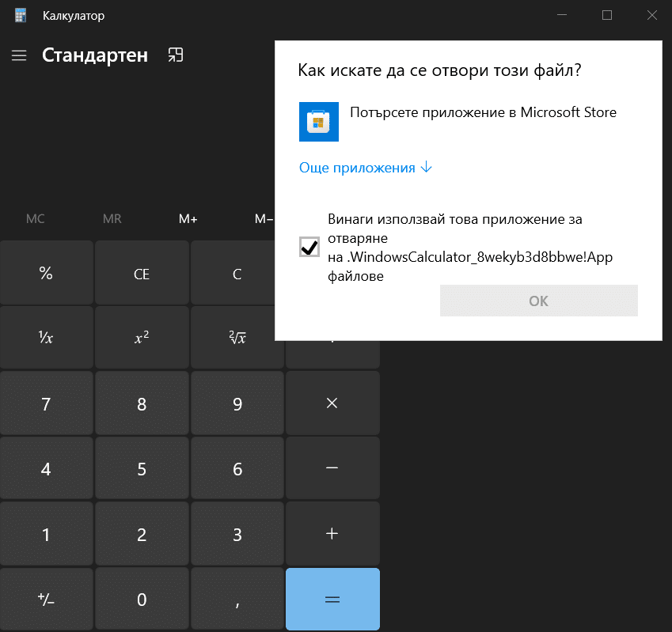Expand Още приложения list

pos(365,168)
